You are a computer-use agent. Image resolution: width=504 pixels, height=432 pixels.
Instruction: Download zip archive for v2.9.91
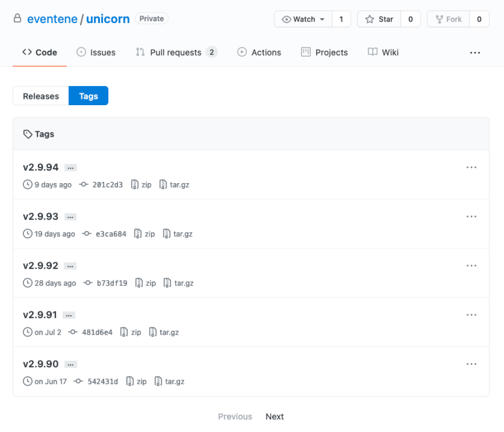click(x=131, y=332)
